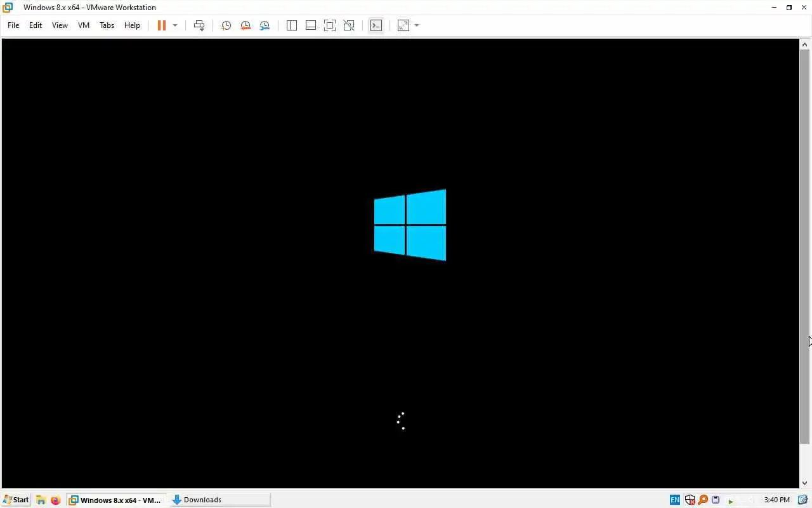This screenshot has height=508, width=812.
Task: Open the Tabs menu
Action: click(x=107, y=25)
